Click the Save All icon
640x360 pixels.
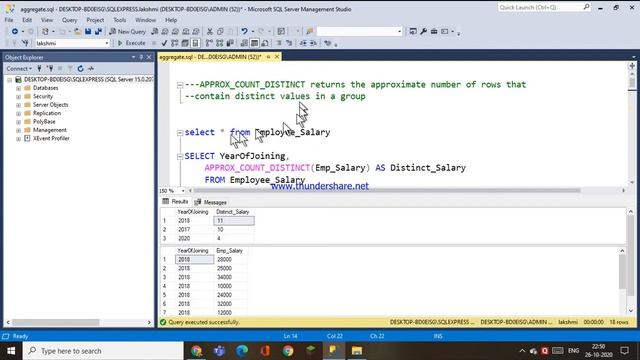98,31
